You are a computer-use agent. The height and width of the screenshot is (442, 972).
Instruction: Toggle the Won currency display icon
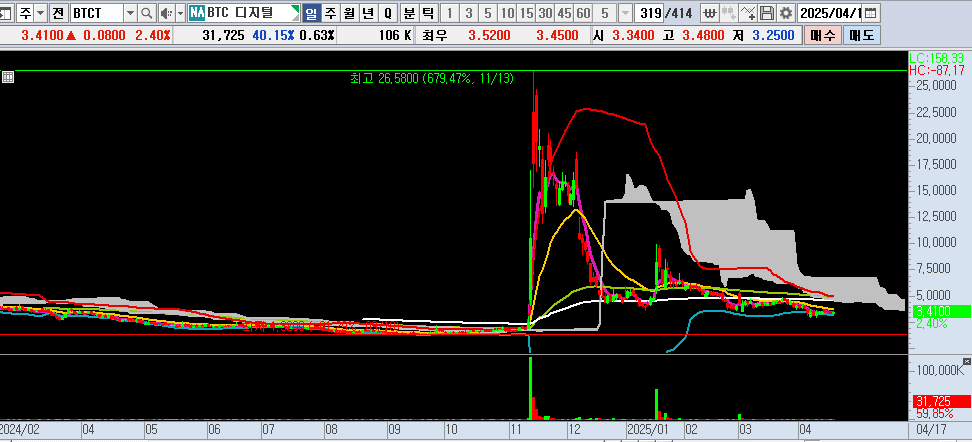(710, 12)
